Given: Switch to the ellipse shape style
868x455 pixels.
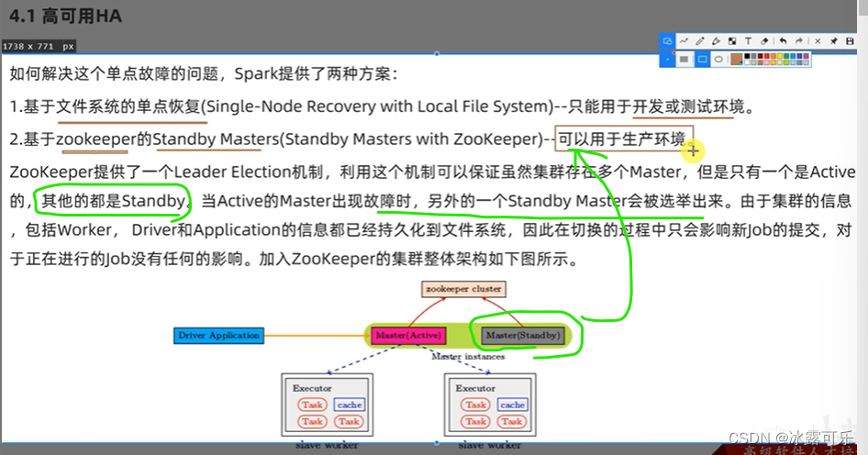Looking at the screenshot, I should [x=718, y=60].
